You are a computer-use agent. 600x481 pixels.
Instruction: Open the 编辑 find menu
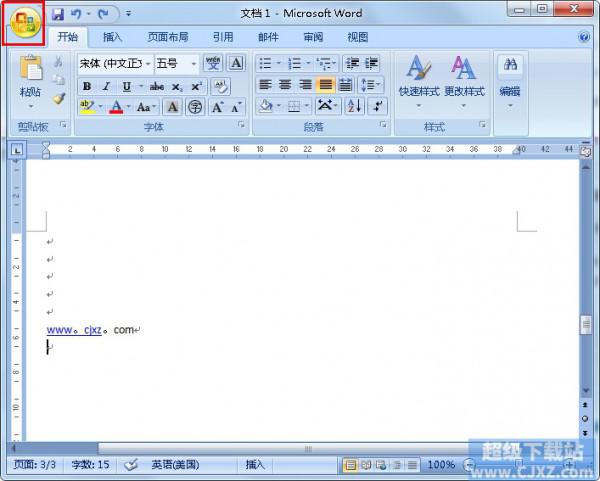point(510,81)
